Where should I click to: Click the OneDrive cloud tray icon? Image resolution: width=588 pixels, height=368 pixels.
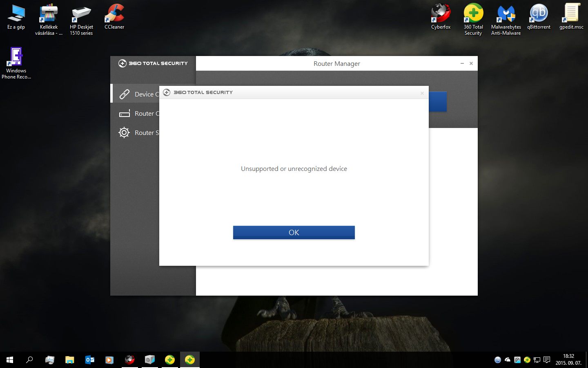[x=508, y=360]
